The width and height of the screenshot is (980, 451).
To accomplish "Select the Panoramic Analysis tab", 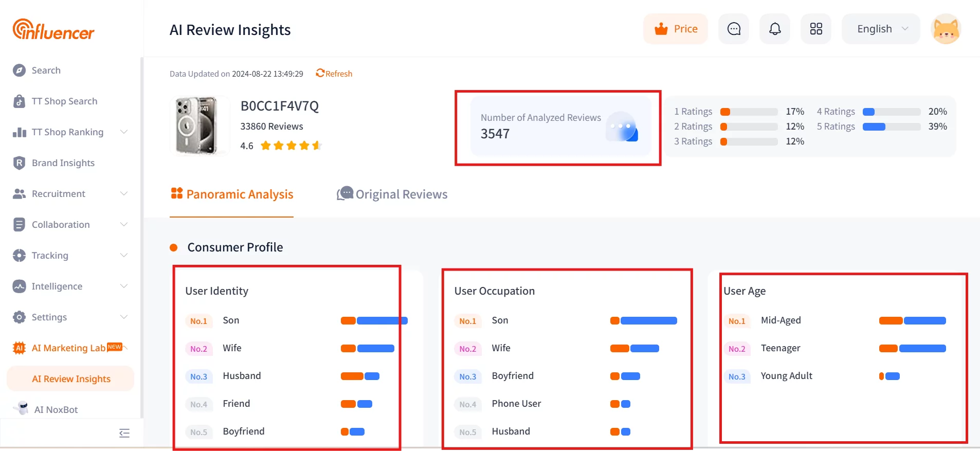I will (232, 194).
